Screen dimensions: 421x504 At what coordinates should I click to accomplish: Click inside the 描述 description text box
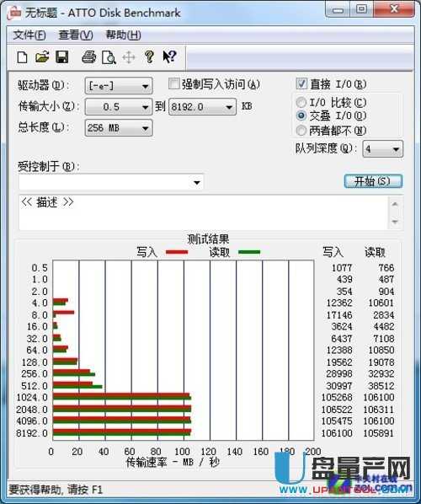[x=204, y=212]
